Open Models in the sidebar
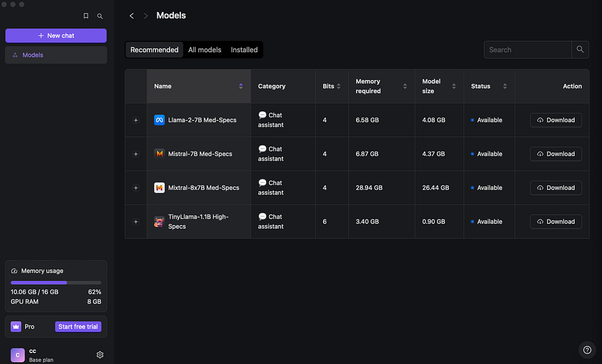The image size is (602, 364). pyautogui.click(x=56, y=55)
